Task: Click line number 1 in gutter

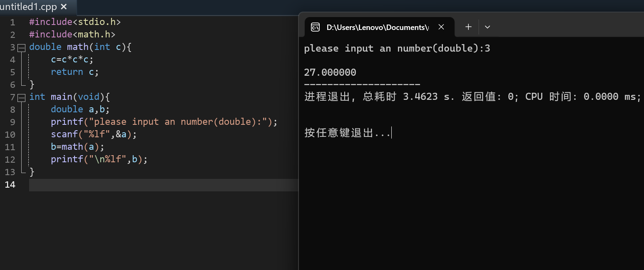Action: (12, 22)
